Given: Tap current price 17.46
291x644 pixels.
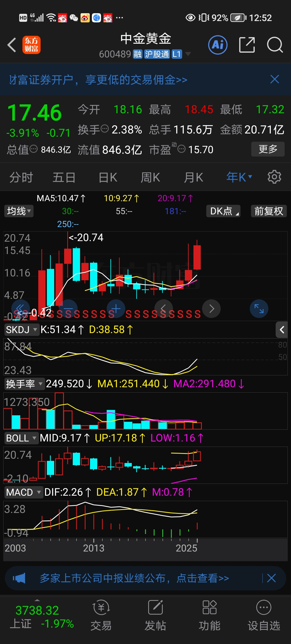Looking at the screenshot, I should coord(34,113).
